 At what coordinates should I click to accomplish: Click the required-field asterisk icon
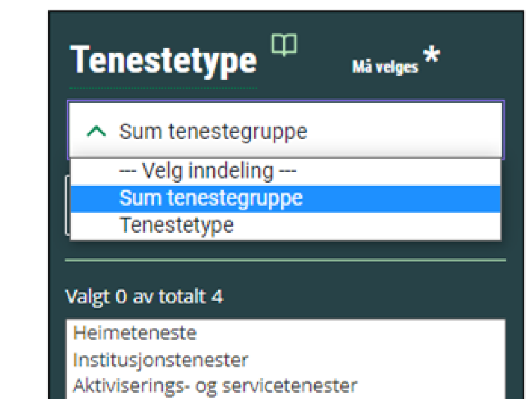pos(432,54)
